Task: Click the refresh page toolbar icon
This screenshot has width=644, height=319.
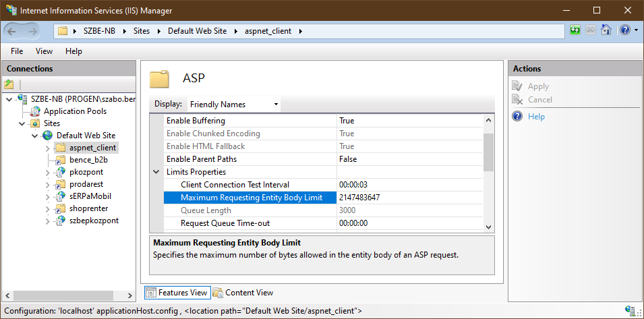Action: [x=575, y=30]
